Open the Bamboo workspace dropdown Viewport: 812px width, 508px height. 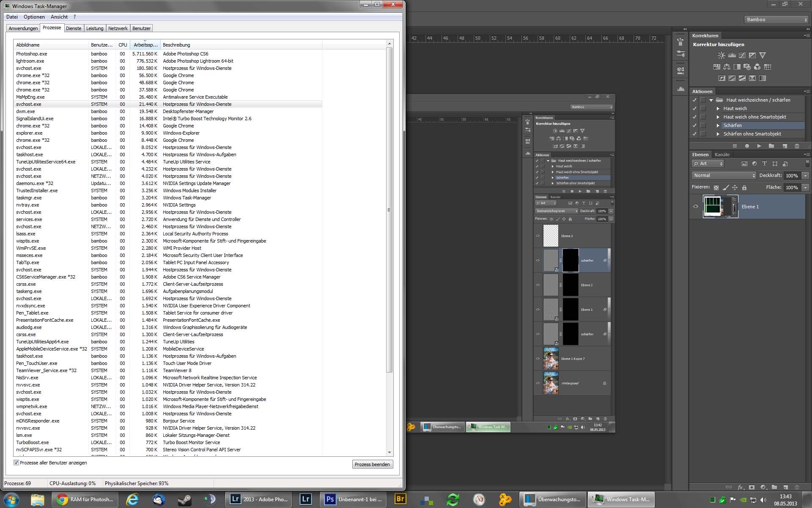776,19
